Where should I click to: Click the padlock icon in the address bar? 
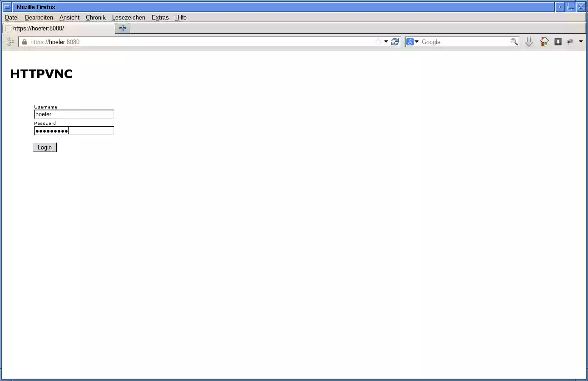click(x=24, y=42)
